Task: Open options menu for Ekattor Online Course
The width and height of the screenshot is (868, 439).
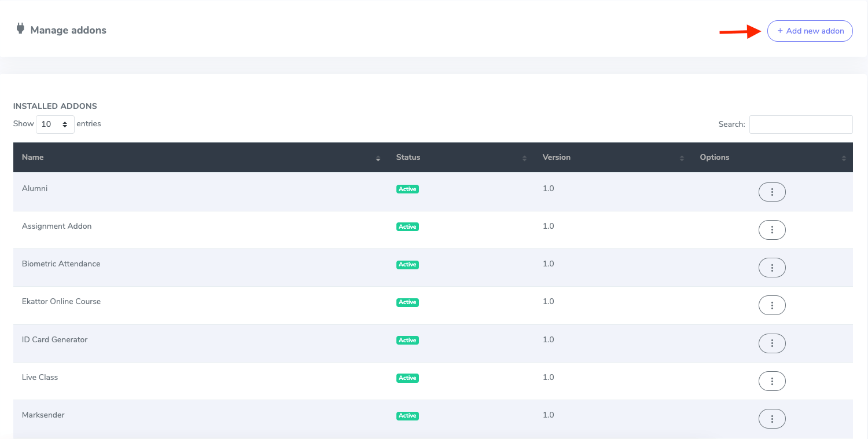Action: [771, 305]
